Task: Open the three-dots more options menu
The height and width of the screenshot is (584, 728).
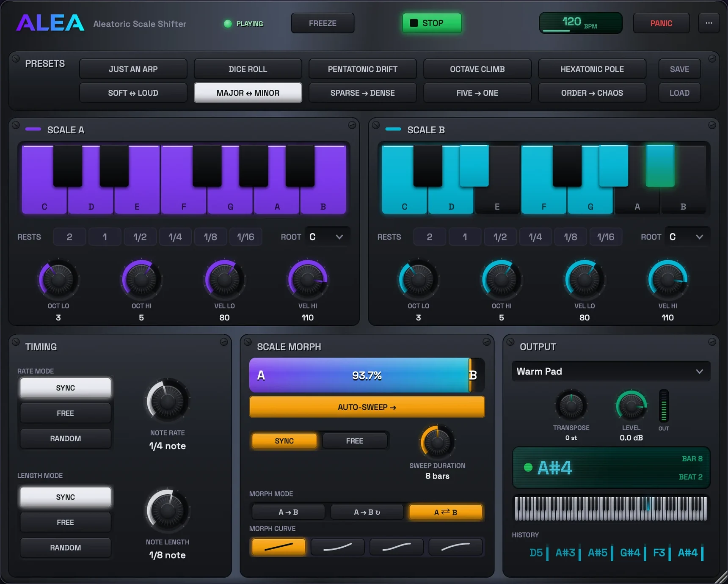Action: 709,23
